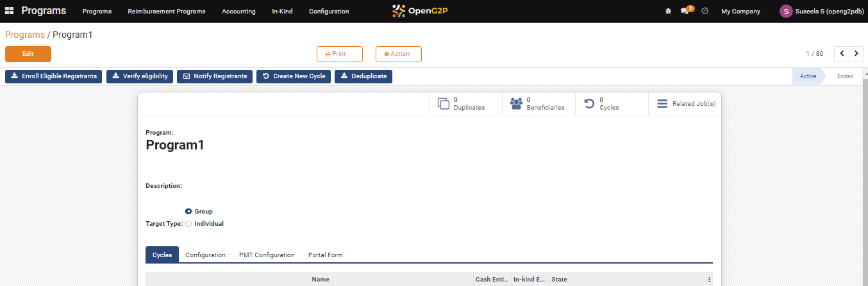Select the Individual target type
Screen dimensions: 868x286
[188, 224]
